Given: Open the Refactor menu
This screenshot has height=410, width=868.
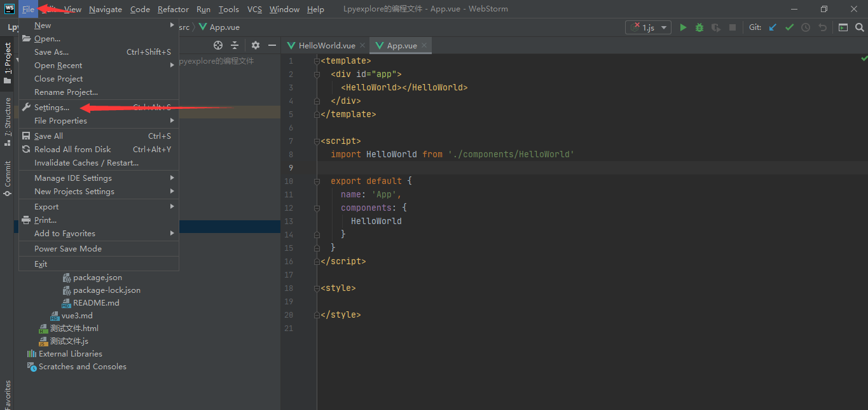Looking at the screenshot, I should pos(173,9).
